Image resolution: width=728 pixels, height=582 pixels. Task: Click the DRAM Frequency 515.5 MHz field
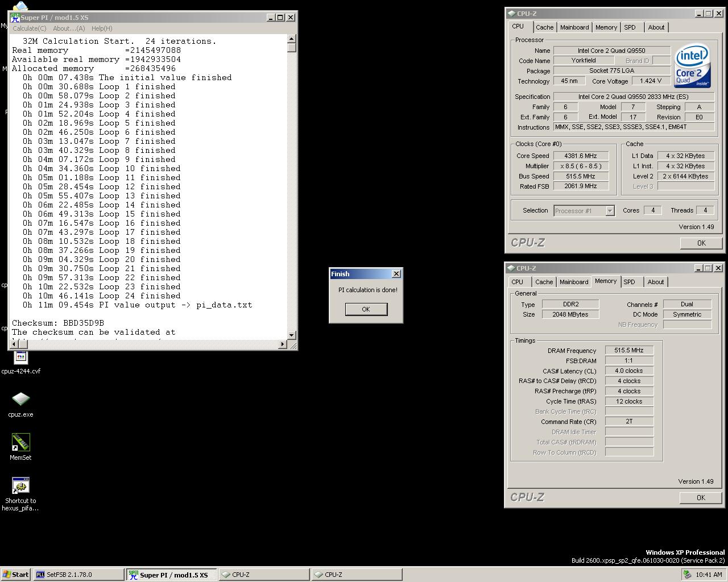tap(629, 351)
